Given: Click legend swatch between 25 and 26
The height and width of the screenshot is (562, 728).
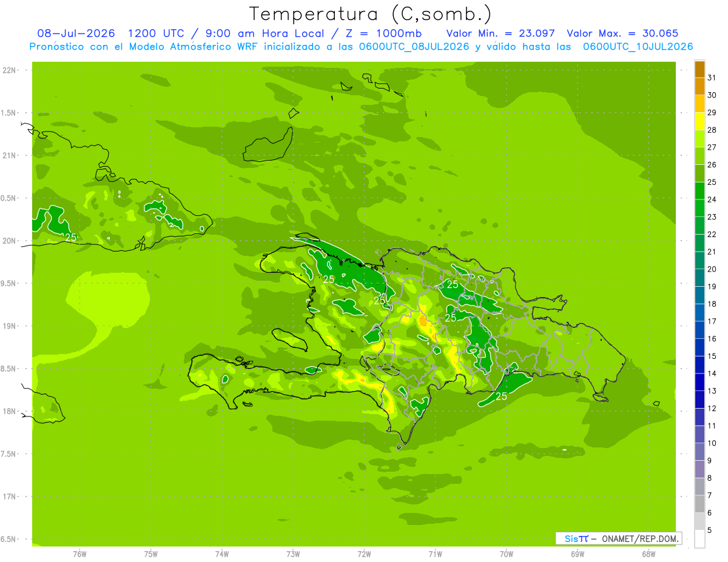Looking at the screenshot, I should tap(699, 173).
